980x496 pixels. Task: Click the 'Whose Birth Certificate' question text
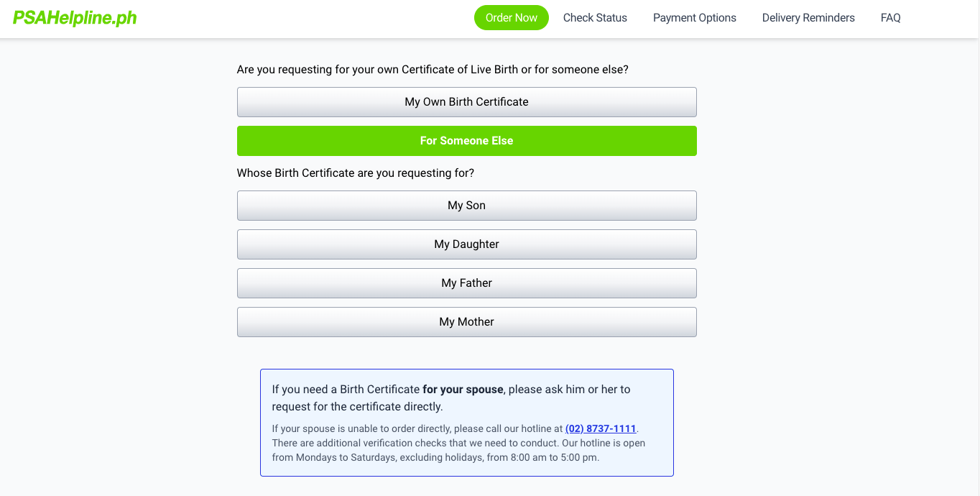[x=356, y=173]
